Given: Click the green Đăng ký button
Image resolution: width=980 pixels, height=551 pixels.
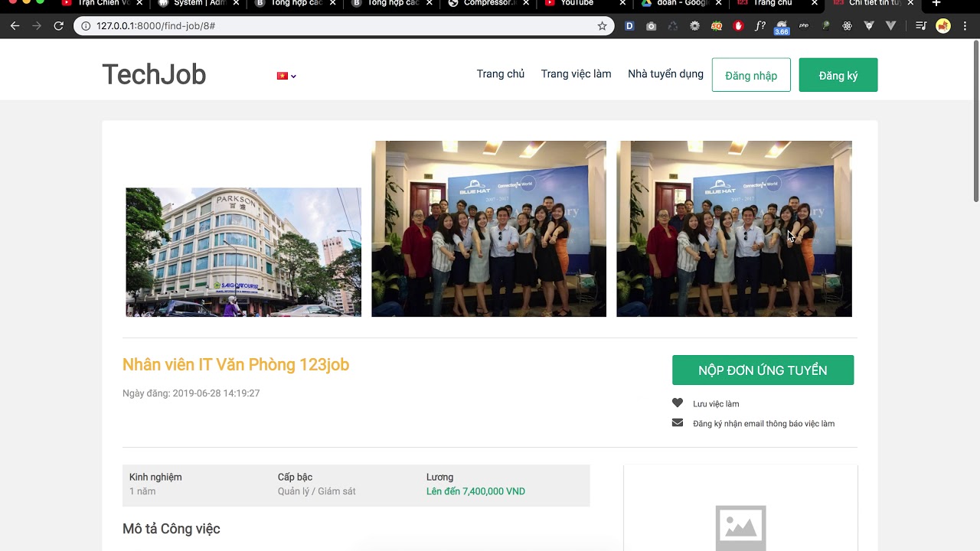Looking at the screenshot, I should coord(838,75).
